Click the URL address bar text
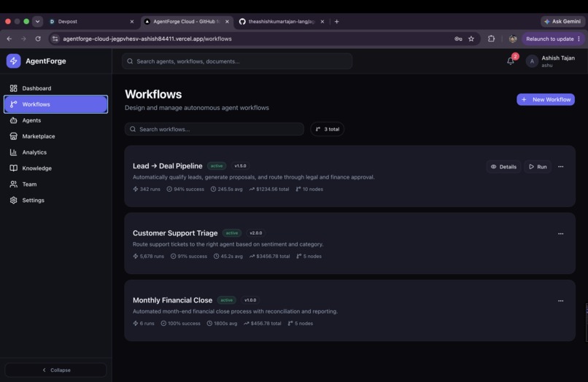588x382 pixels. coord(147,39)
